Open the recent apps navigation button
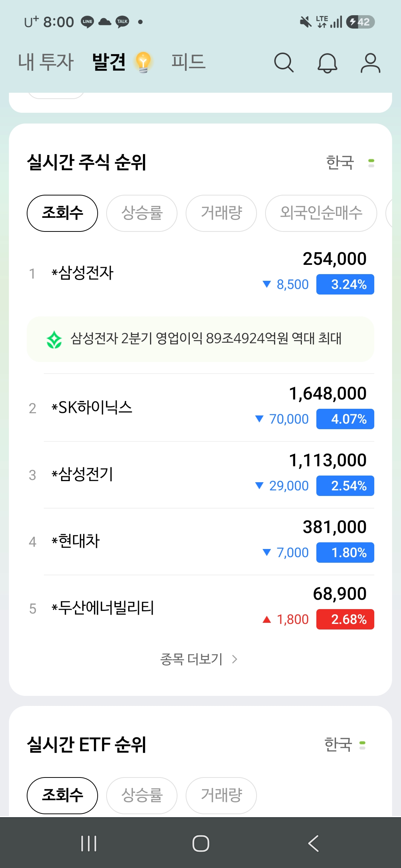Viewport: 401px width, 868px height. coord(88,844)
